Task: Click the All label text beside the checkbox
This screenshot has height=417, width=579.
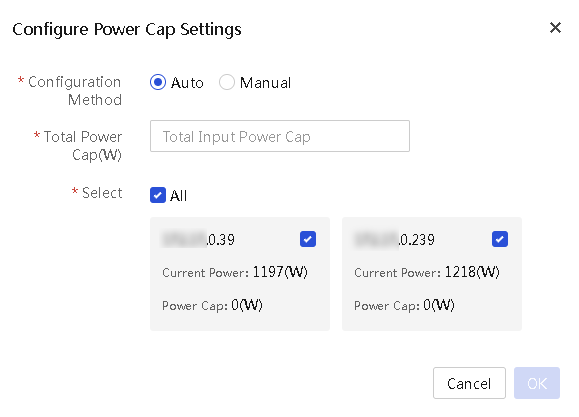Action: [178, 195]
